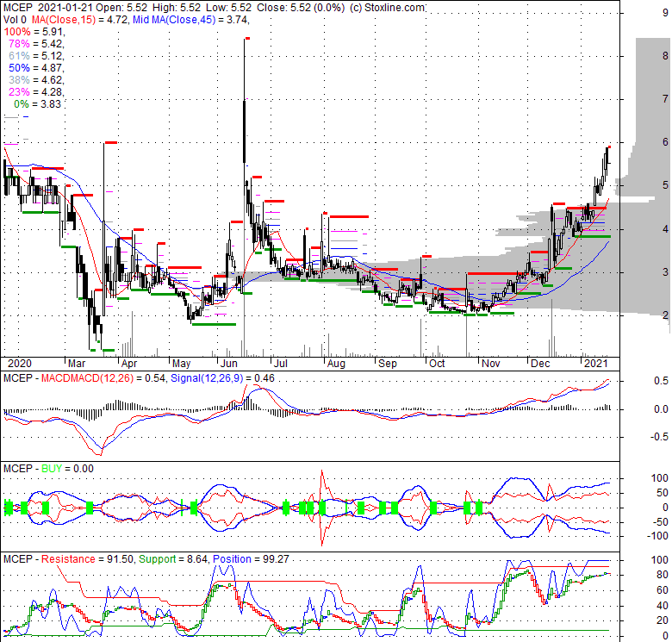
Task: Click the "Sep" month axis label
Action: pos(388,364)
